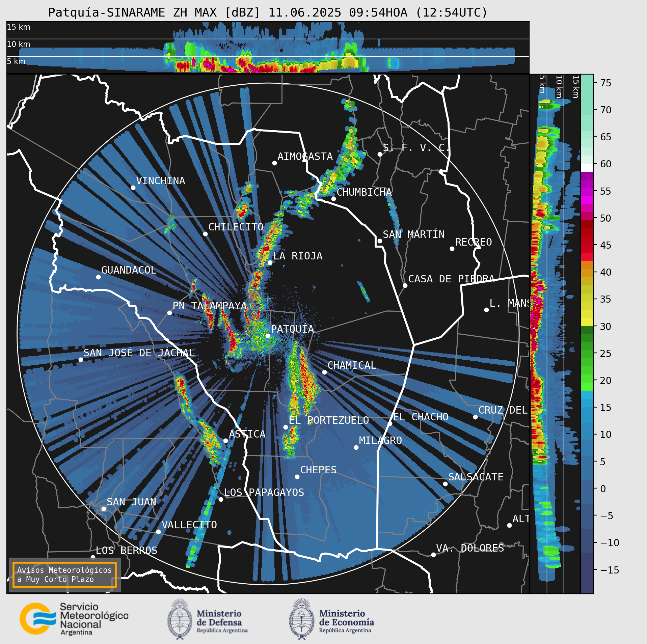The height and width of the screenshot is (644, 647).
Task: Click the CRUZ DEL label text
Action: 503,410
